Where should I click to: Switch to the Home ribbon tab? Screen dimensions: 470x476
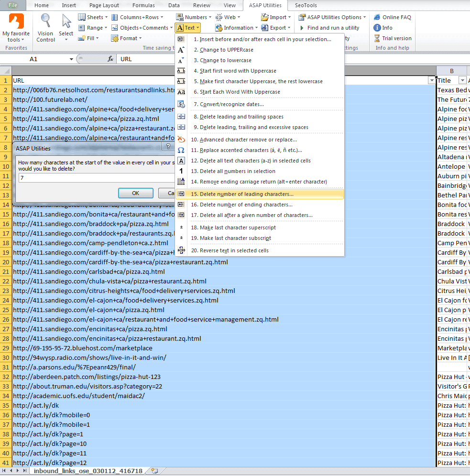click(42, 5)
